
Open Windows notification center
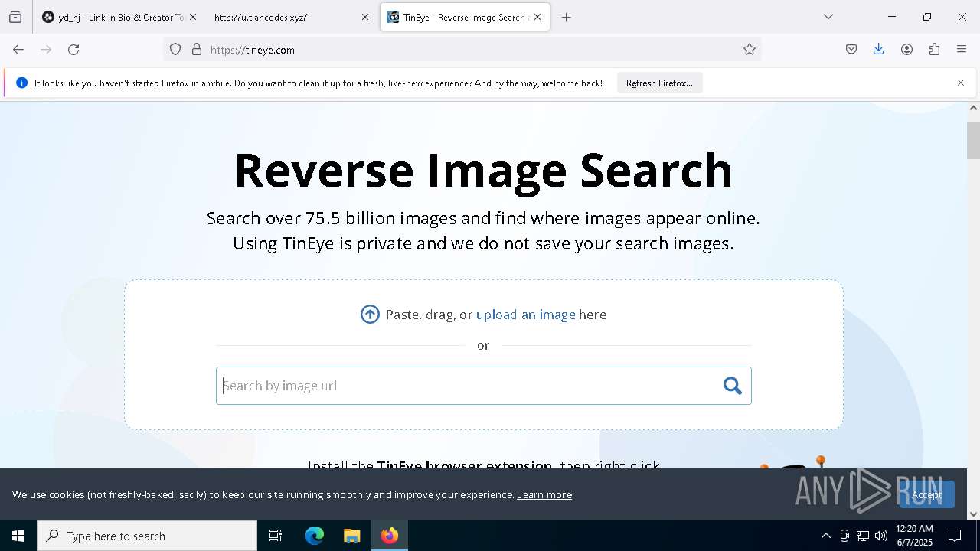[955, 536]
